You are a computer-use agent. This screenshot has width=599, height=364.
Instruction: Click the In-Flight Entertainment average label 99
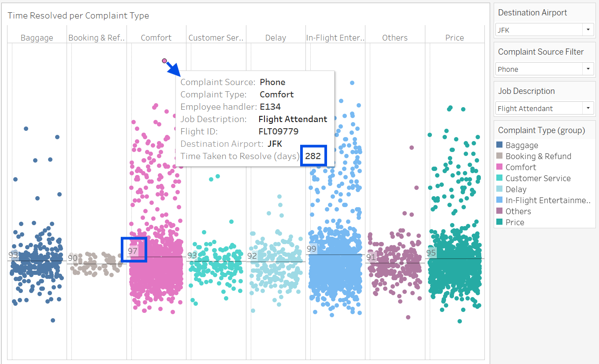pyautogui.click(x=312, y=249)
